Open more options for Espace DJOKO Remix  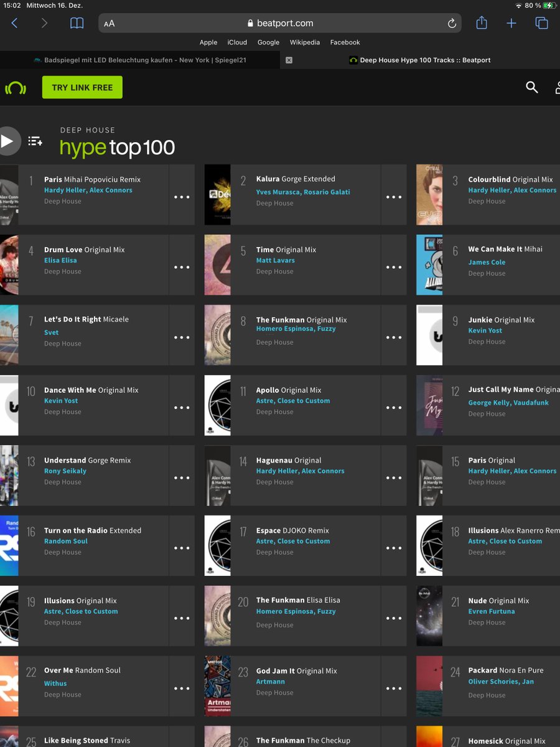click(394, 548)
